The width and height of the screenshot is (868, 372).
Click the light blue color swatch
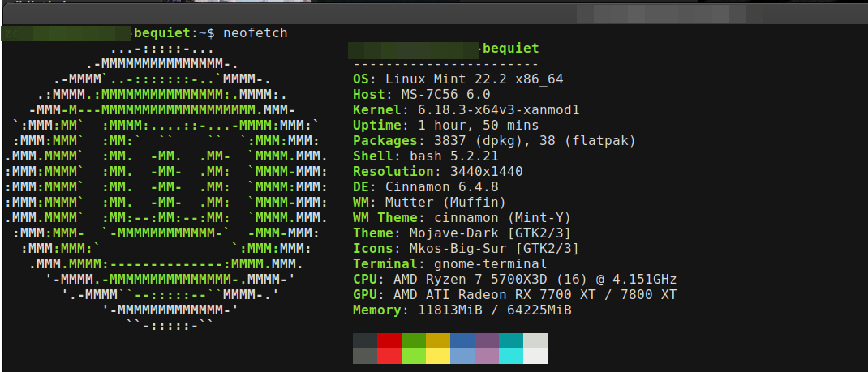click(462, 356)
